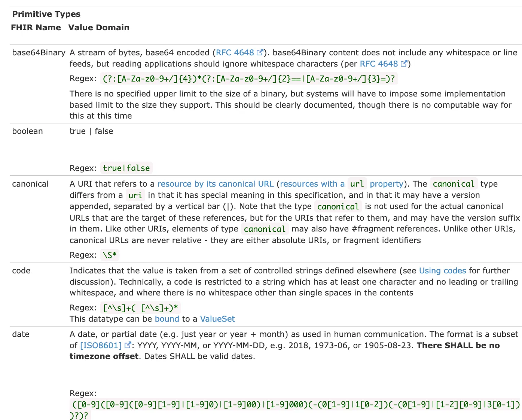The image size is (522, 420).
Task: Click the true|false regex code
Action: 126,168
